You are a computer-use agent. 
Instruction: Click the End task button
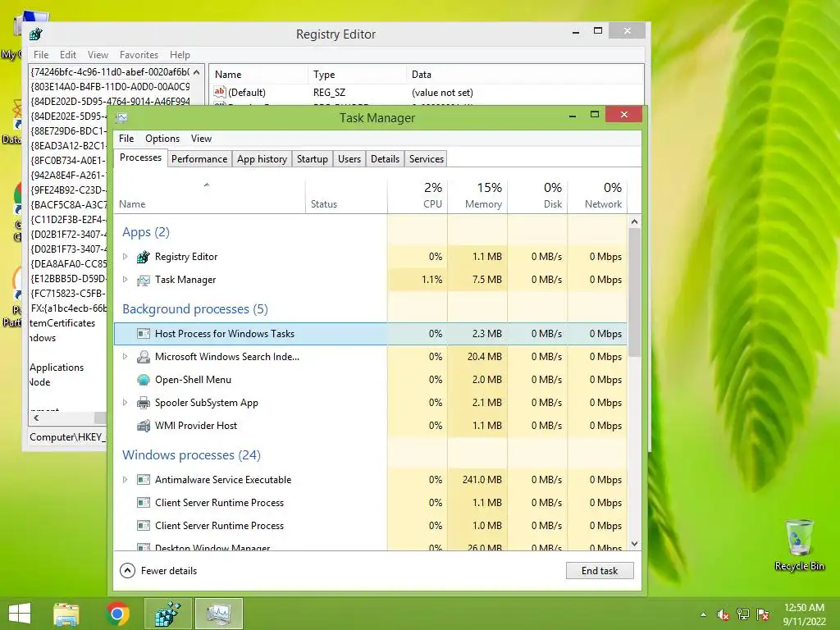point(600,571)
